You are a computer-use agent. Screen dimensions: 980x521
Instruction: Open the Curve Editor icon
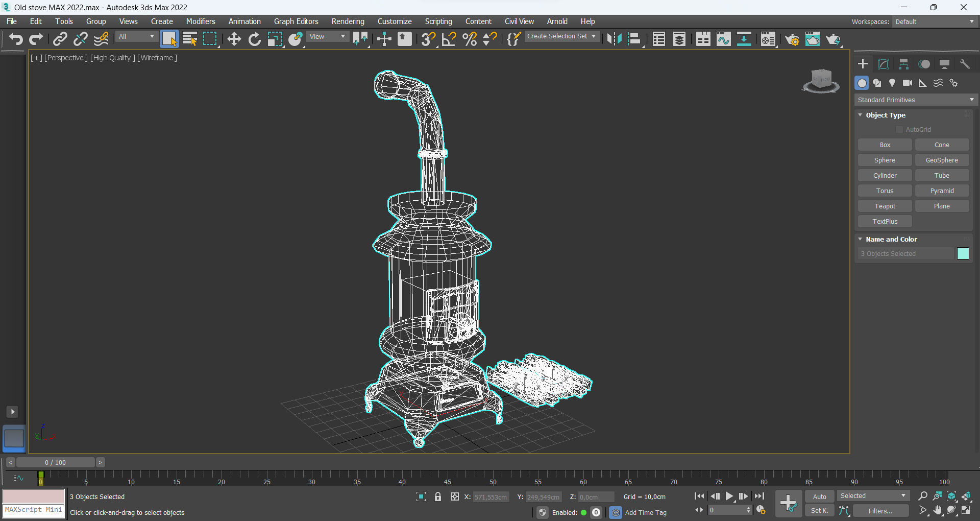tap(723, 39)
